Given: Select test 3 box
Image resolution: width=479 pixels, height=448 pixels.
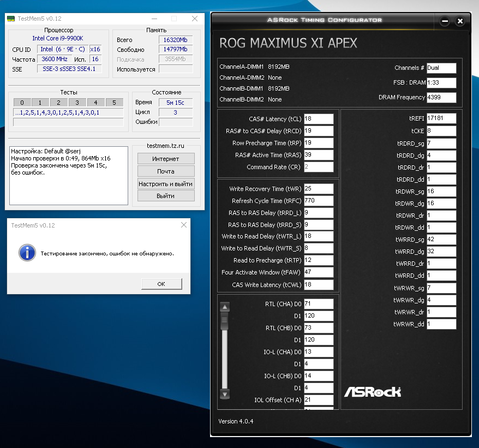Looking at the screenshot, I should [77, 103].
